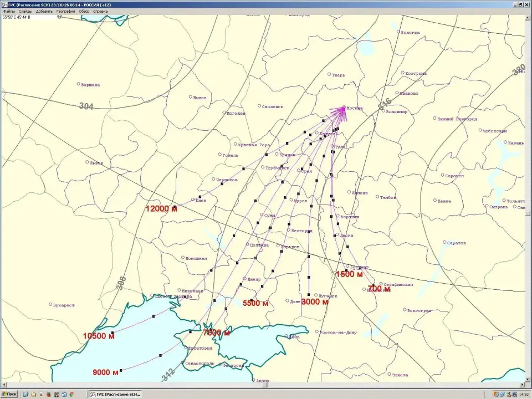The width and height of the screenshot is (532, 399).
Task: Click the 304 isoline label
Action: click(x=86, y=106)
